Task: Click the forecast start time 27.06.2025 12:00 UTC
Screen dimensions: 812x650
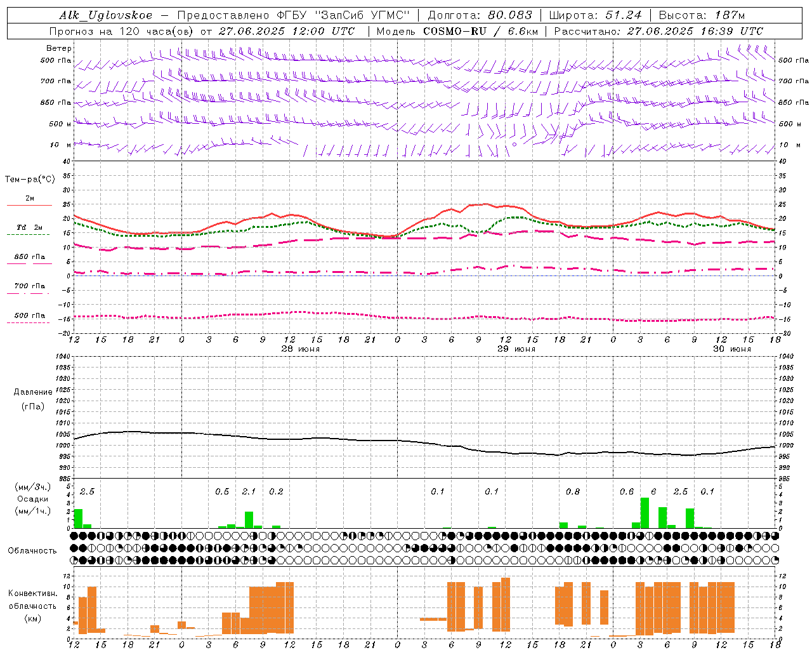Action: coord(287,31)
